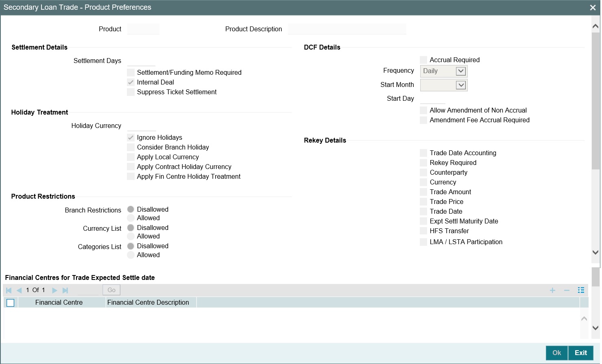The image size is (602, 364).
Task: Toggle Ignore Holidays checkbox
Action: [131, 138]
